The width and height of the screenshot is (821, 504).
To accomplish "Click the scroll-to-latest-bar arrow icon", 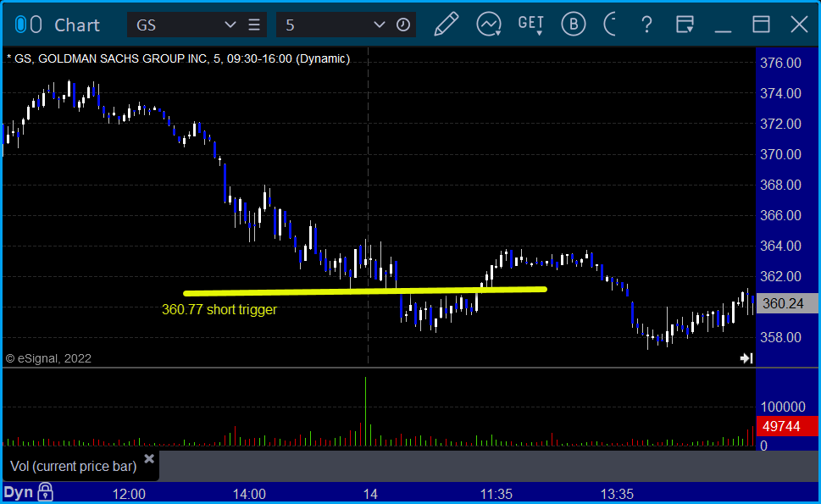I will pyautogui.click(x=746, y=358).
